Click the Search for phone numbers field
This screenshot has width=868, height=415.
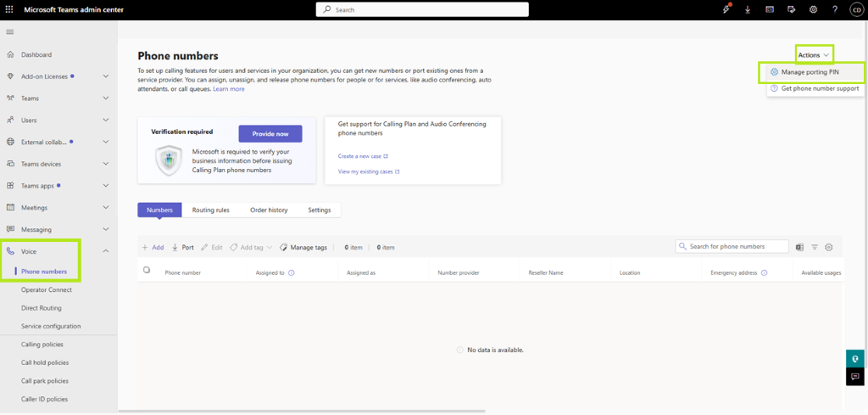point(732,247)
